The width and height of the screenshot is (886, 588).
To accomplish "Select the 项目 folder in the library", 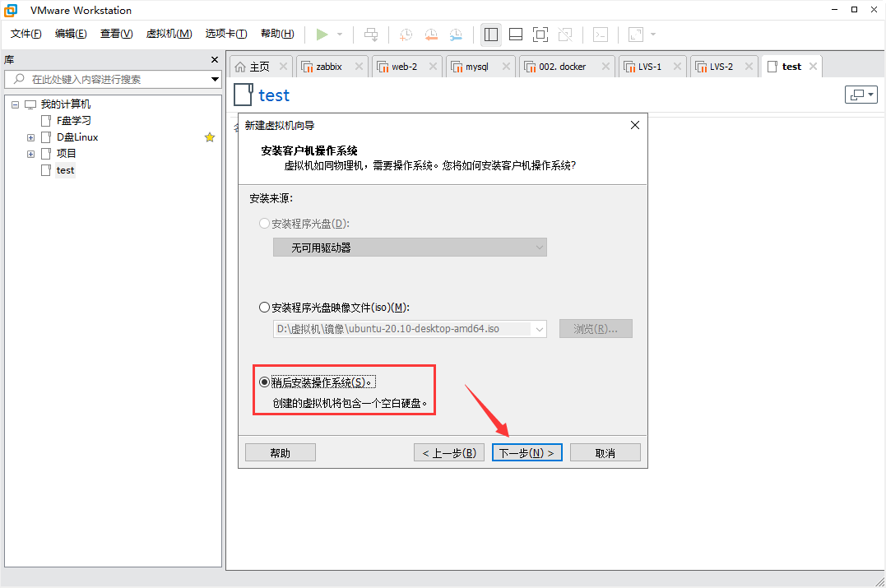I will [66, 154].
